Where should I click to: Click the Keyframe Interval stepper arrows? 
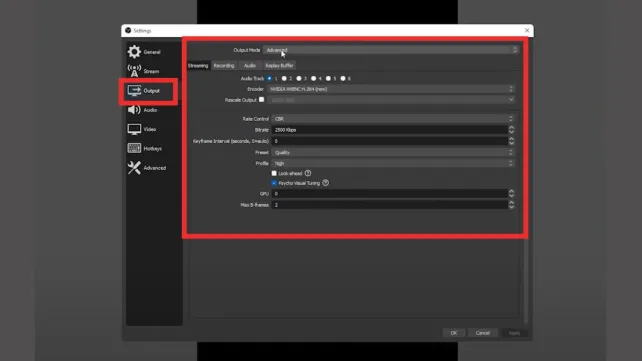coord(511,141)
